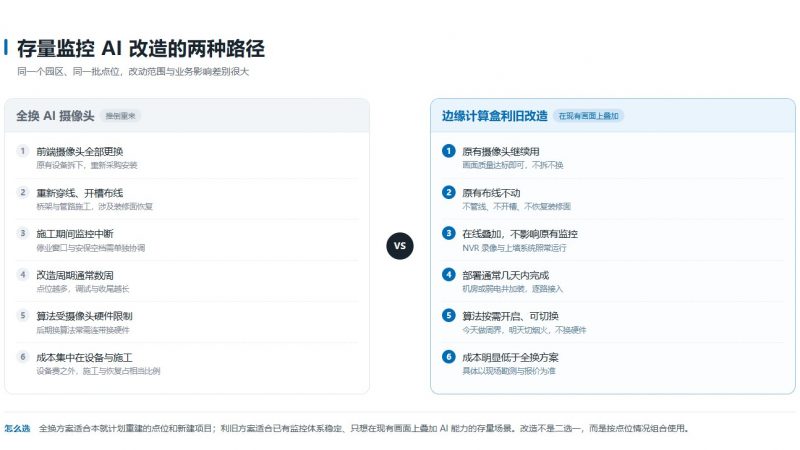Click the item title 重新穿线、开槽布线
This screenshot has height=450, width=800.
(80, 193)
